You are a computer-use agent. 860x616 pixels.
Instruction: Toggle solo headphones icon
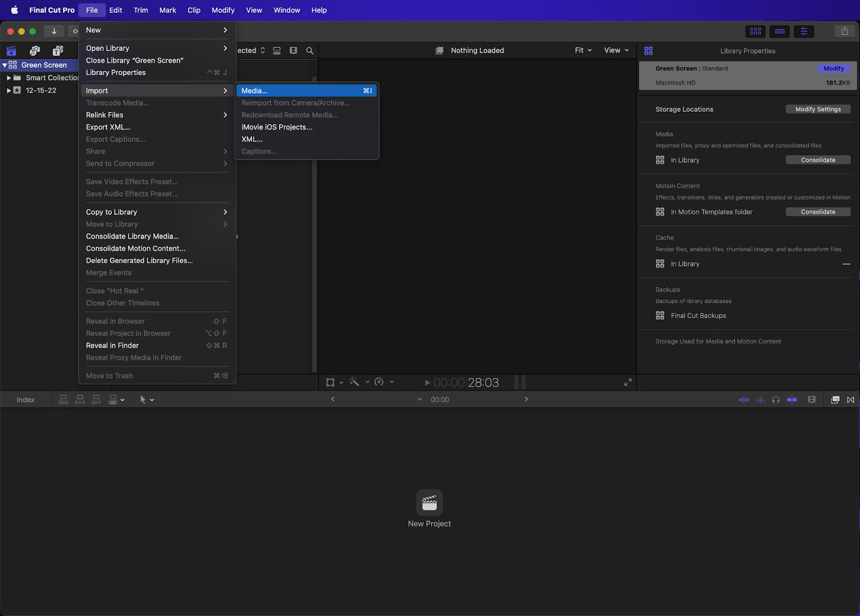point(776,399)
